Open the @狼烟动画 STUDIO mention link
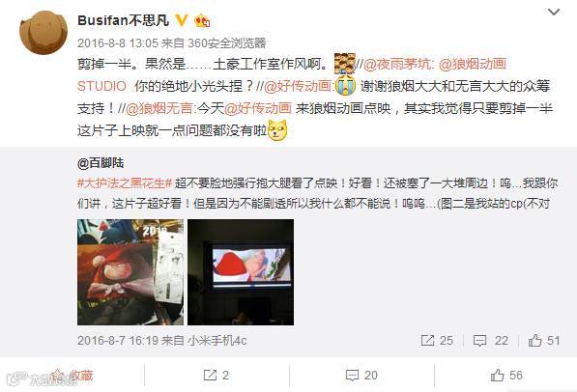577x392 pixels. [x=292, y=75]
